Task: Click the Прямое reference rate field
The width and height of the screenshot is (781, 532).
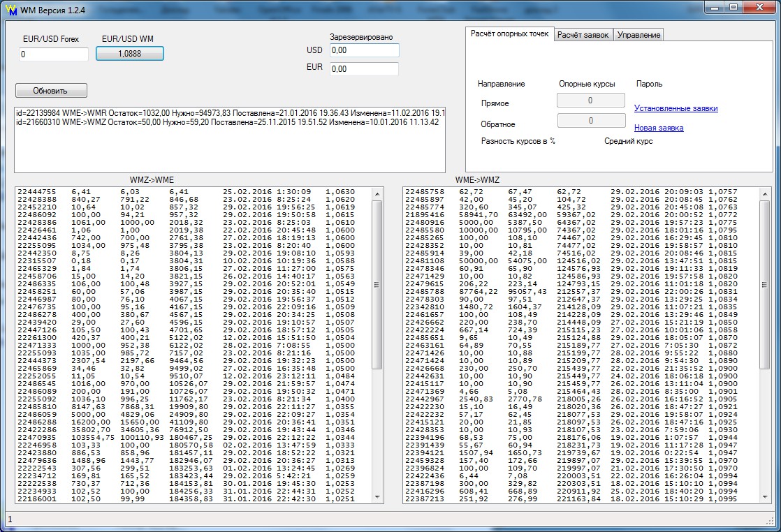Action: [591, 101]
